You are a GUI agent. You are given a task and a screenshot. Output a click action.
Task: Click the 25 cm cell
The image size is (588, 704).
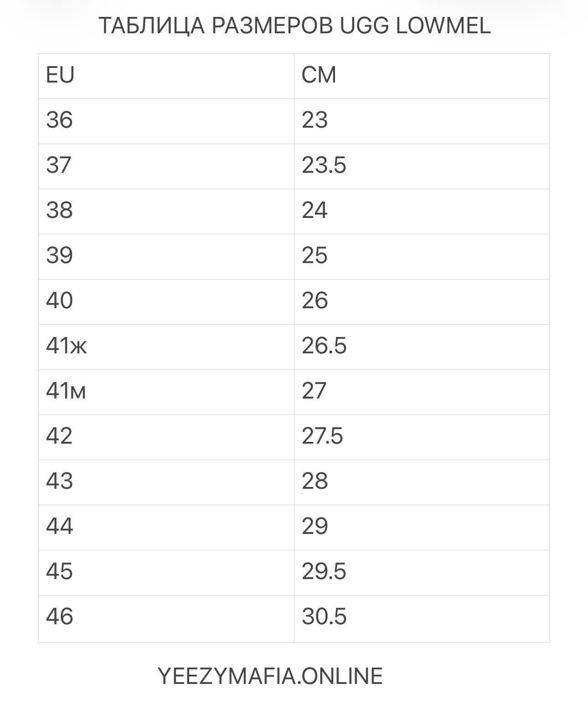pyautogui.click(x=315, y=255)
